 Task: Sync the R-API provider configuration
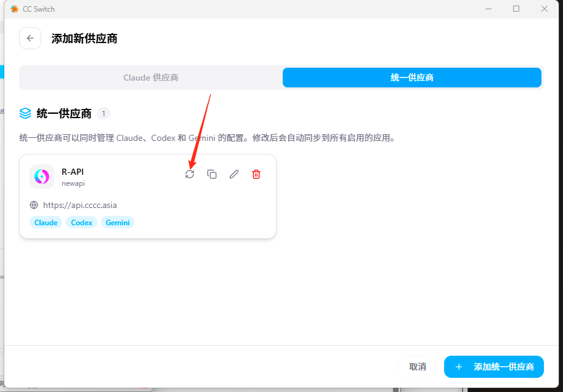point(190,174)
